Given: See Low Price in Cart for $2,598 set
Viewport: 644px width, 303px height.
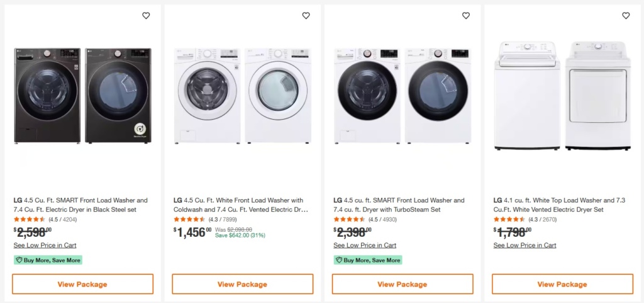Looking at the screenshot, I should (45, 245).
